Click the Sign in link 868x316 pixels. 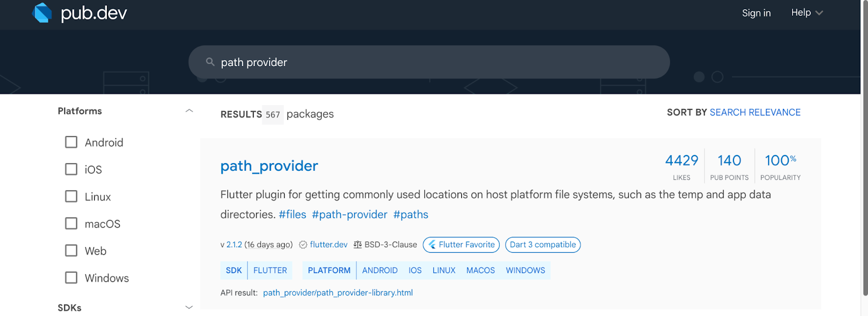[x=756, y=13]
